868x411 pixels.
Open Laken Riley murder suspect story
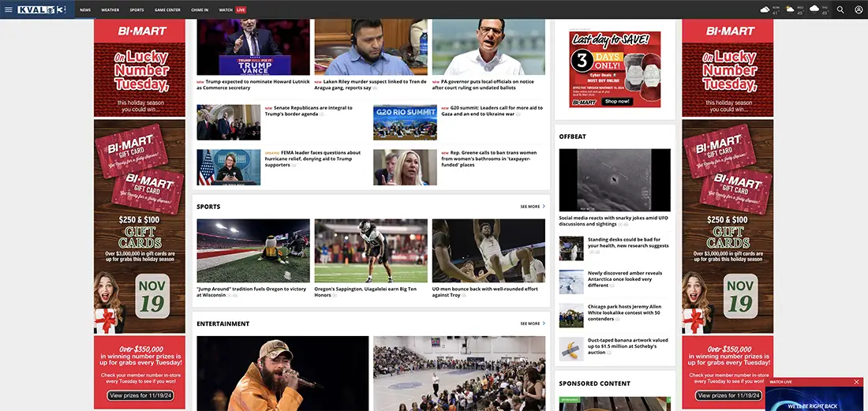point(371,84)
